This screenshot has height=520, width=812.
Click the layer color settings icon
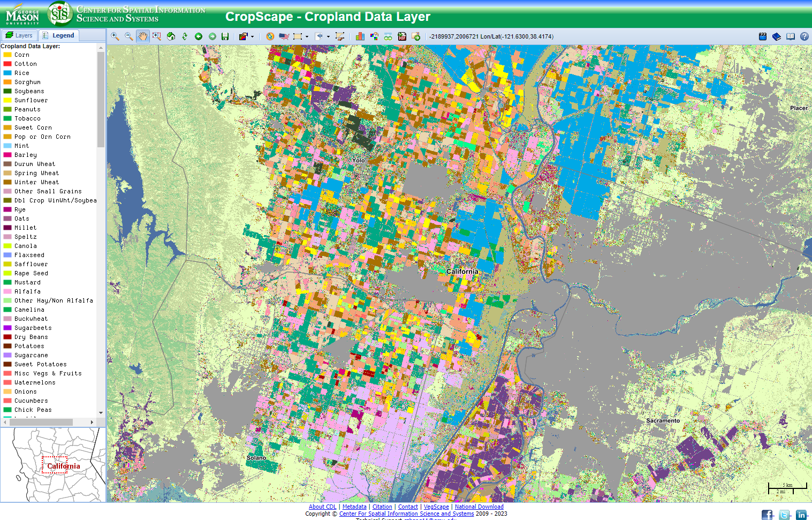coord(244,36)
